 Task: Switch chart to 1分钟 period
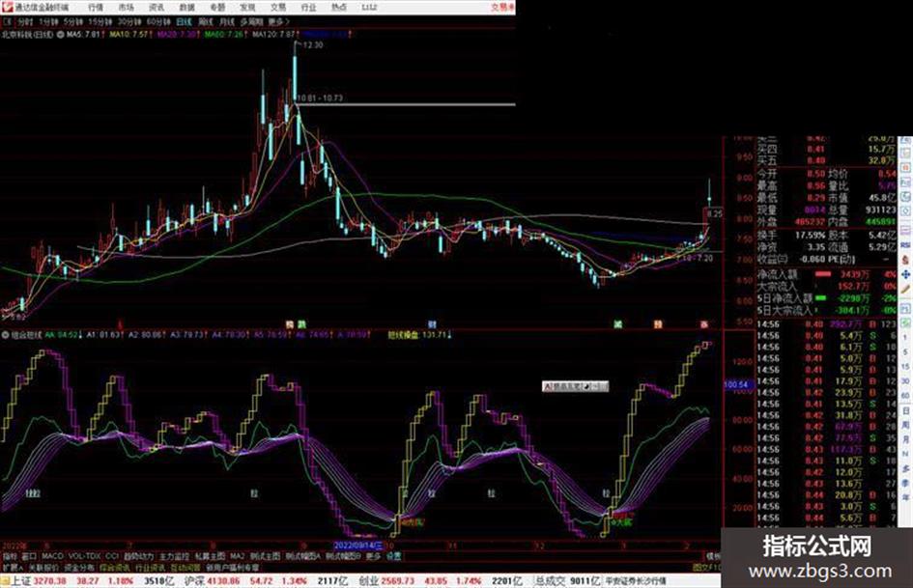[47, 22]
